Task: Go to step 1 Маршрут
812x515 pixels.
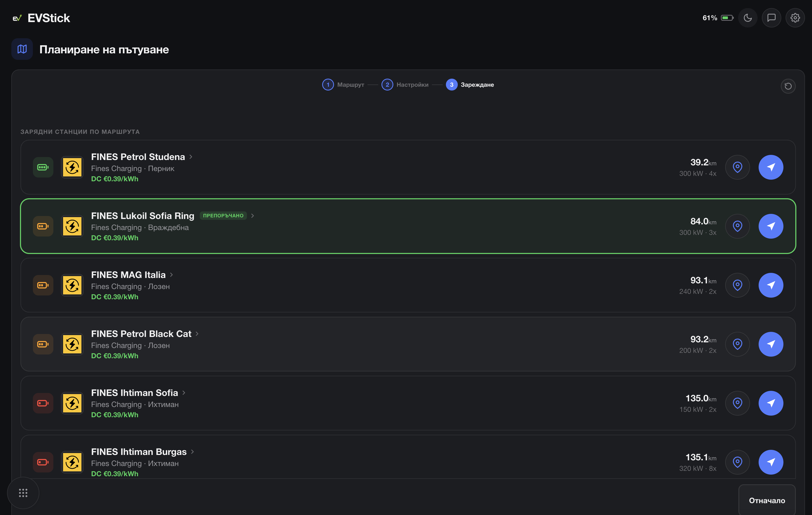Action: (343, 85)
